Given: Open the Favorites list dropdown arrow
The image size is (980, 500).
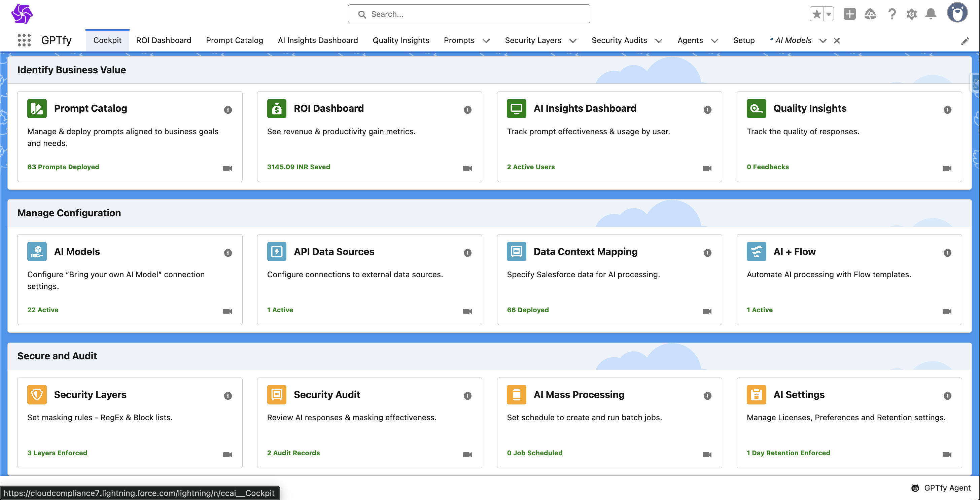Looking at the screenshot, I should tap(829, 14).
